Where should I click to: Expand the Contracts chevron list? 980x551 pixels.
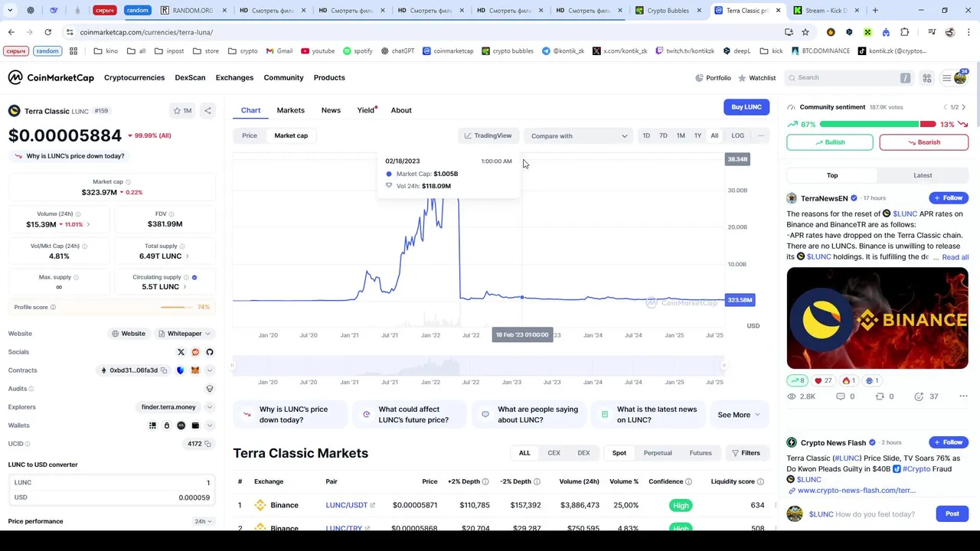pos(210,370)
